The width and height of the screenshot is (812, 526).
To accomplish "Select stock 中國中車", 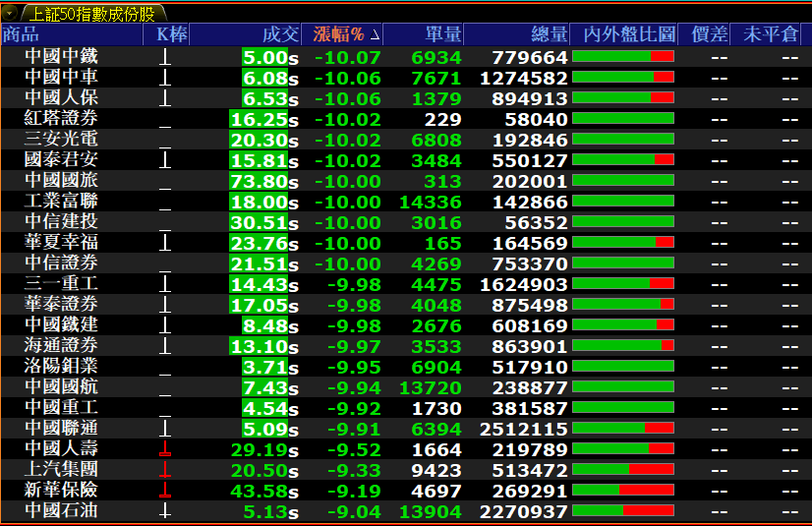I will click(x=61, y=78).
